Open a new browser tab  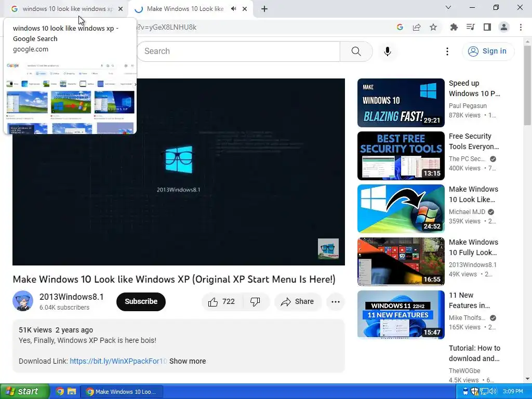264,9
